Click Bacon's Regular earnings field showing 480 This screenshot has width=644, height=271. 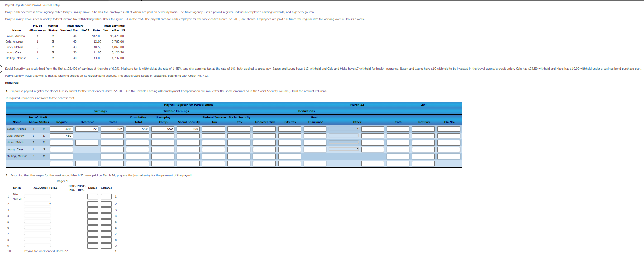click(x=61, y=129)
